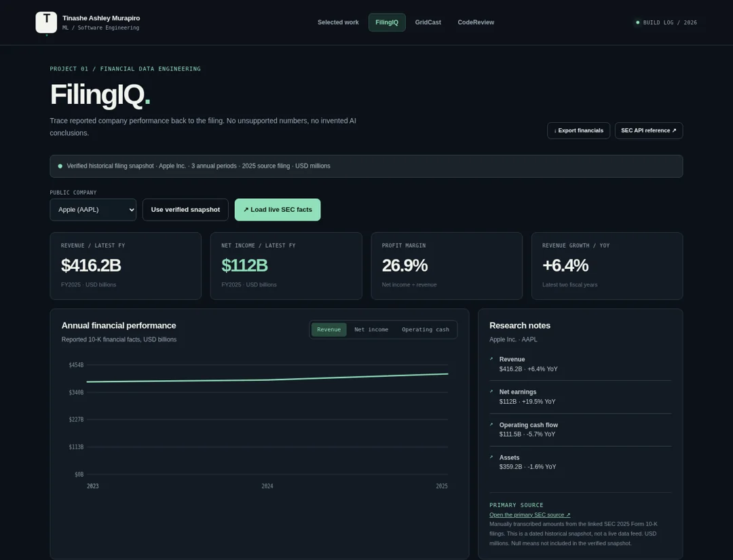
Task: Click the arrow icon beside Assets note
Action: point(491,457)
